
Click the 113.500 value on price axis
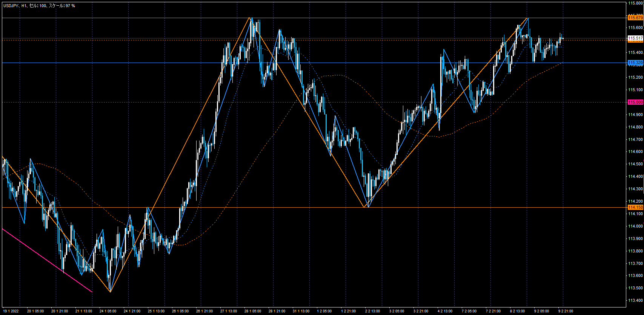tap(635, 288)
